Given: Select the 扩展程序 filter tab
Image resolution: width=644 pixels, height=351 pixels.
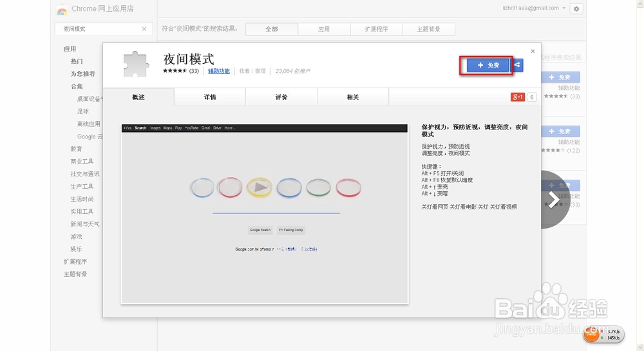Looking at the screenshot, I should (x=376, y=29).
